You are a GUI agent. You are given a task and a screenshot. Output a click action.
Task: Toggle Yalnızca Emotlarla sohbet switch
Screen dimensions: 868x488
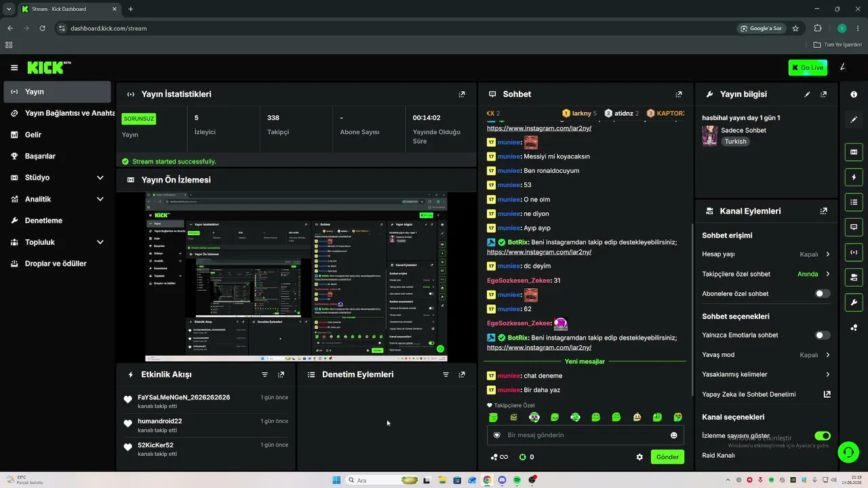pyautogui.click(x=823, y=335)
